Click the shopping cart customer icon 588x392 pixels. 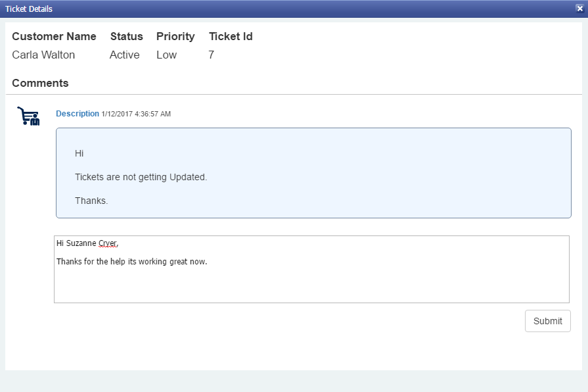click(28, 116)
